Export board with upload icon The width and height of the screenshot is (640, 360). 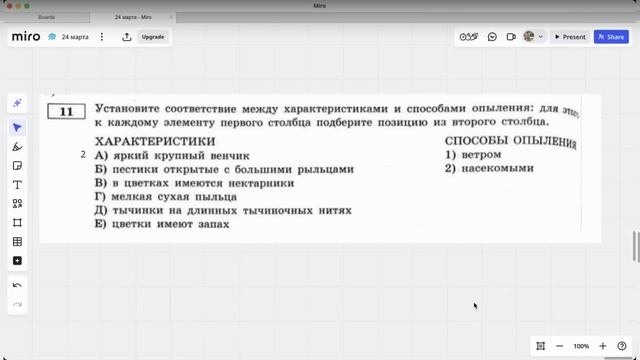pyautogui.click(x=127, y=37)
